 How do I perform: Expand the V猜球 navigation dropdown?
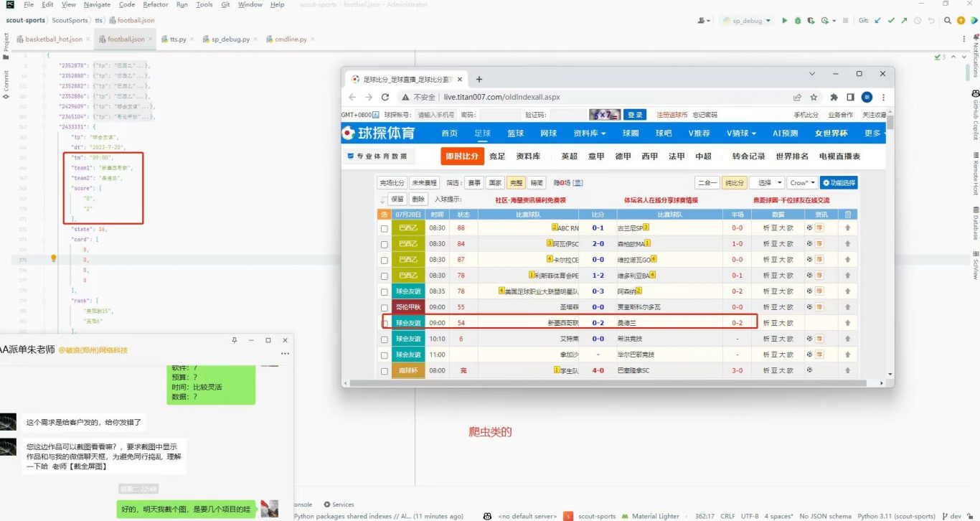coord(741,133)
